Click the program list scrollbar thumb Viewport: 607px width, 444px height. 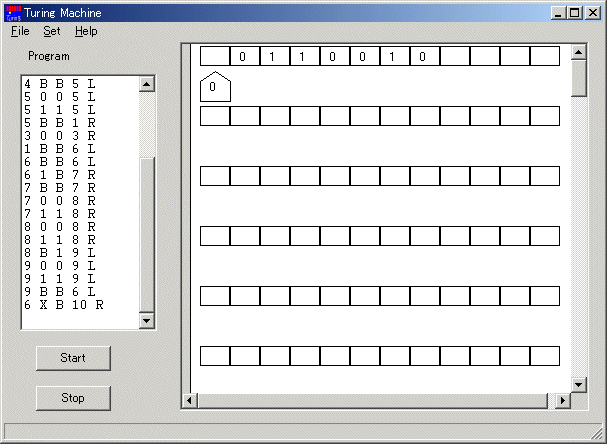click(x=147, y=235)
